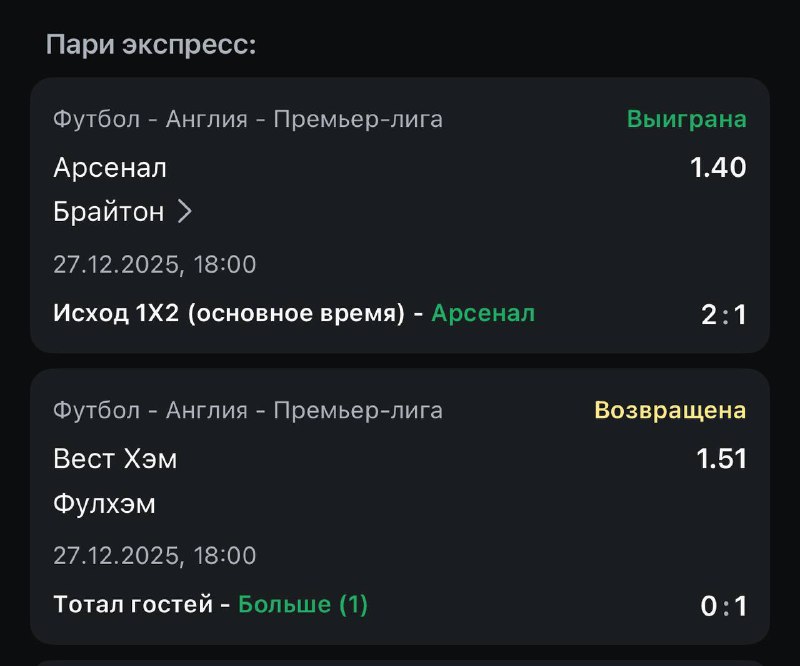Tap the yellow Возвращена status
The height and width of the screenshot is (666, 800).
(670, 410)
